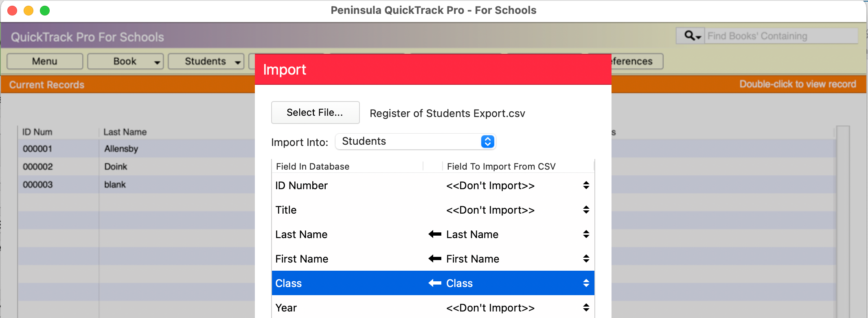Change the Last Name CSV field selector
868x318 pixels.
[x=586, y=234]
